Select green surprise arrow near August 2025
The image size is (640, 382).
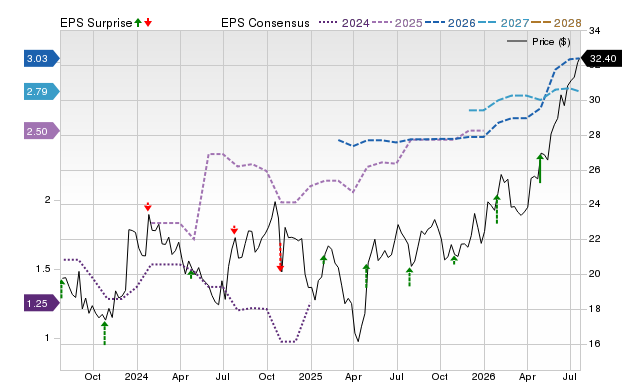pyautogui.click(x=409, y=277)
